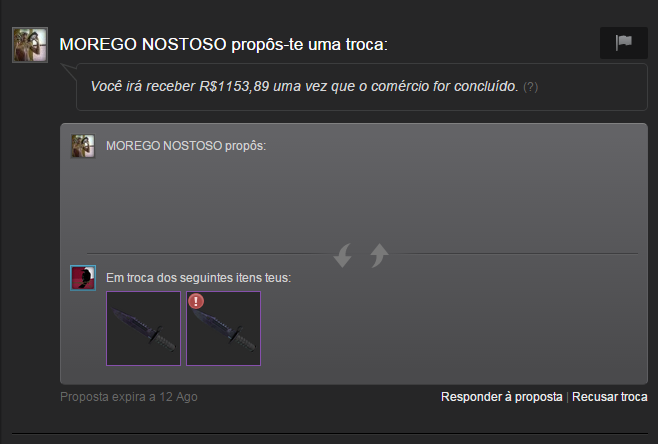The image size is (658, 444).
Task: Click your own red avatar icon
Action: 83,278
